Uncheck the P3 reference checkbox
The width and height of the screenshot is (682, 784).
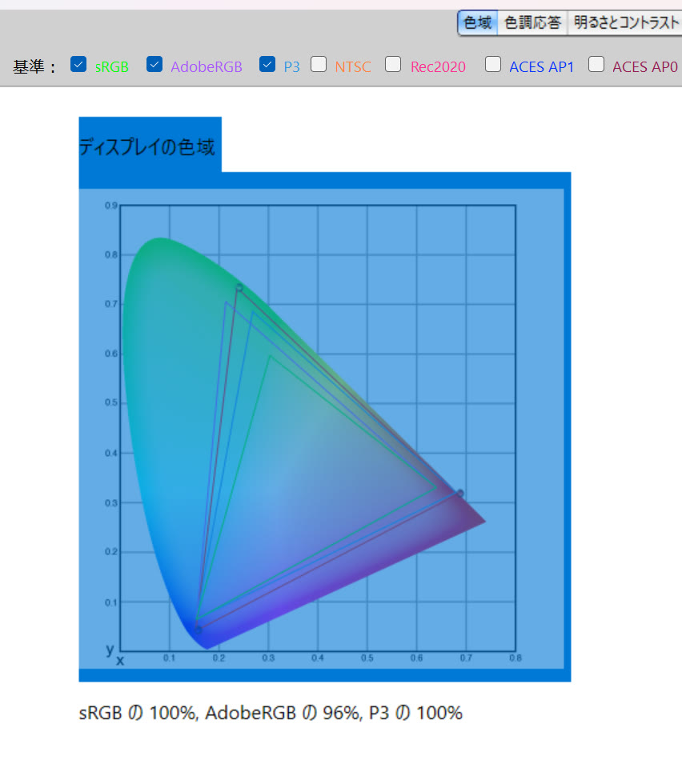[267, 65]
